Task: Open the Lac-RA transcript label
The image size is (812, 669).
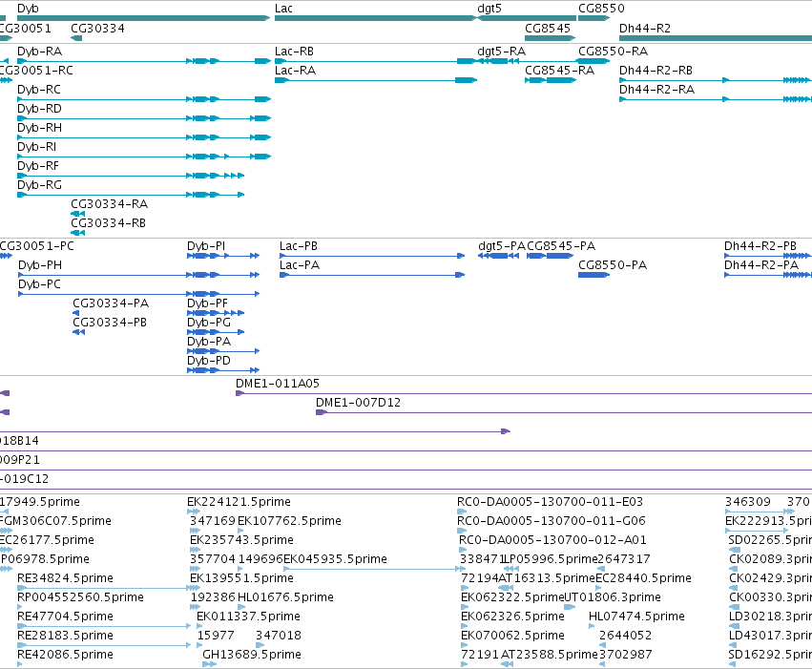Action: click(295, 71)
